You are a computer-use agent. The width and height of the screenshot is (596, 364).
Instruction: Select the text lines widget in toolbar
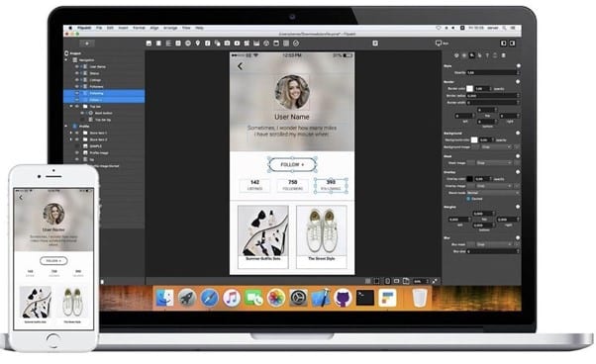point(168,44)
